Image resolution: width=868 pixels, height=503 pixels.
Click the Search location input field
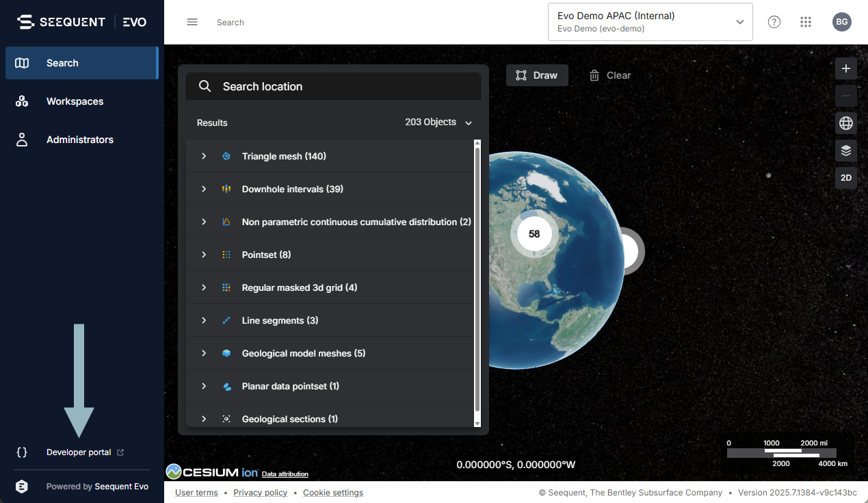pos(333,86)
